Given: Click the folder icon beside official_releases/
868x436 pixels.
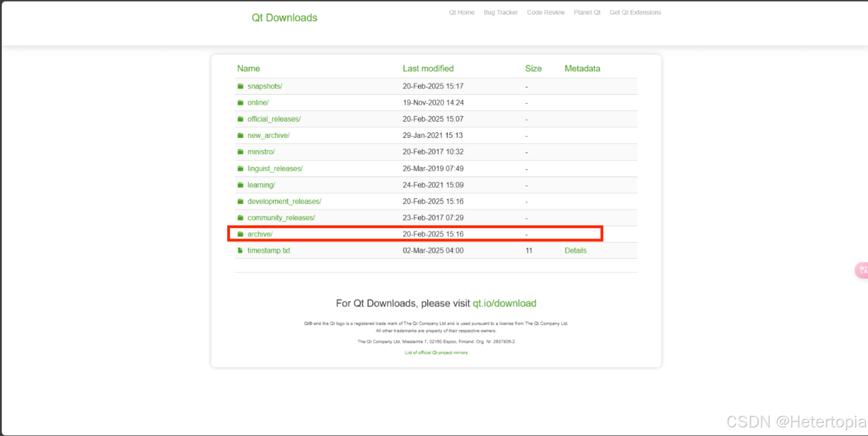Looking at the screenshot, I should coord(240,119).
